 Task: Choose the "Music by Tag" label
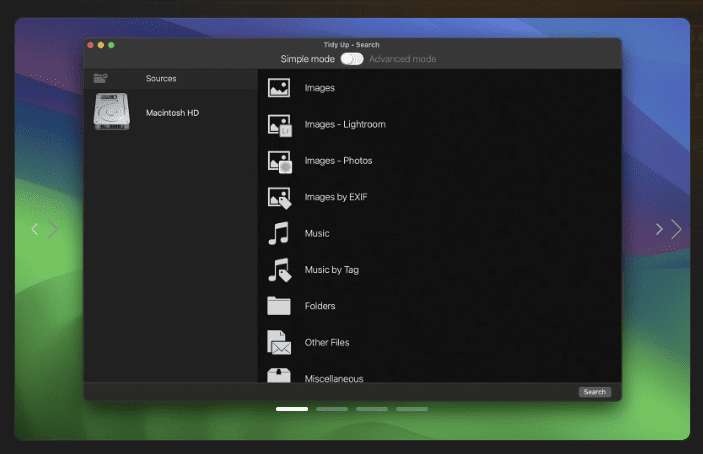[332, 269]
